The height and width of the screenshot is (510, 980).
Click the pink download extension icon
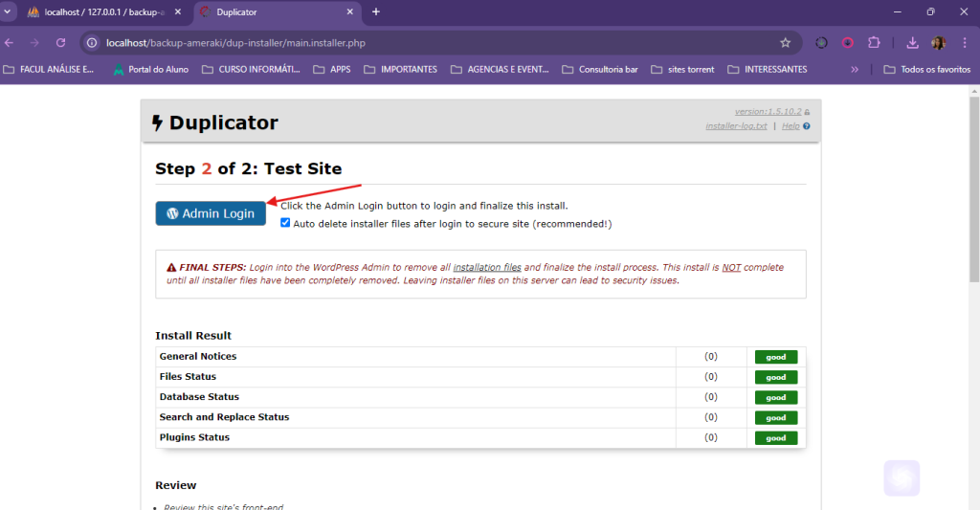[x=848, y=43]
